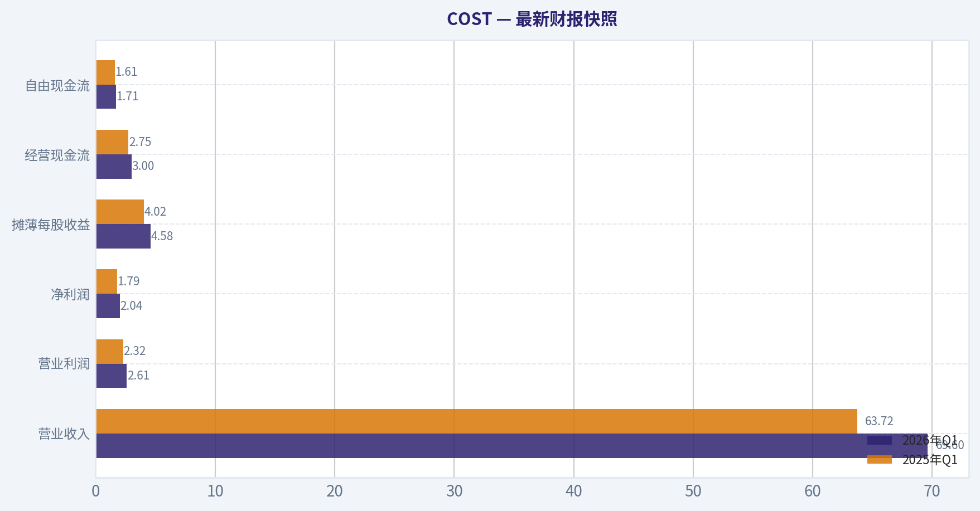
Task: Select the 营业收入 axis label
Action: point(64,434)
